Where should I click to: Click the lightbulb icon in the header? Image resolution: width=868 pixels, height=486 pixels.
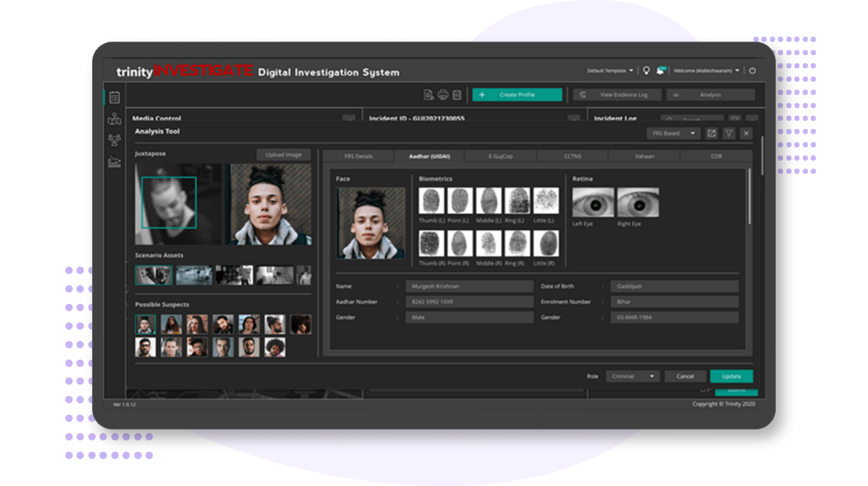(x=646, y=71)
